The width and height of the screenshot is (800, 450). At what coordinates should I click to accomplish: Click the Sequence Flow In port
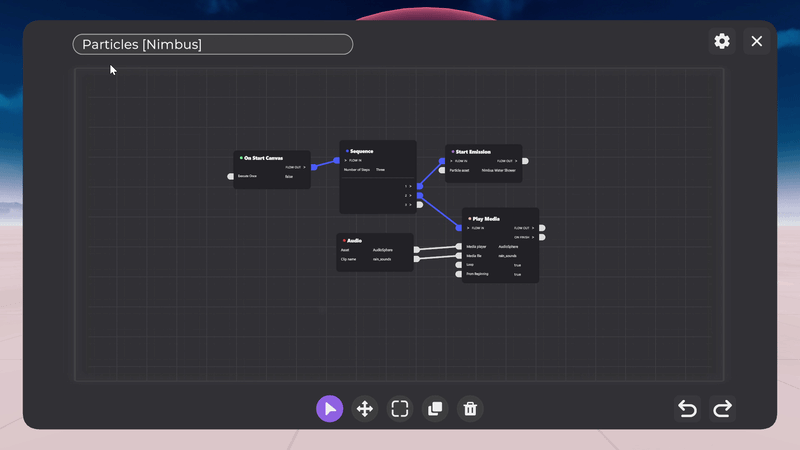[x=336, y=161]
